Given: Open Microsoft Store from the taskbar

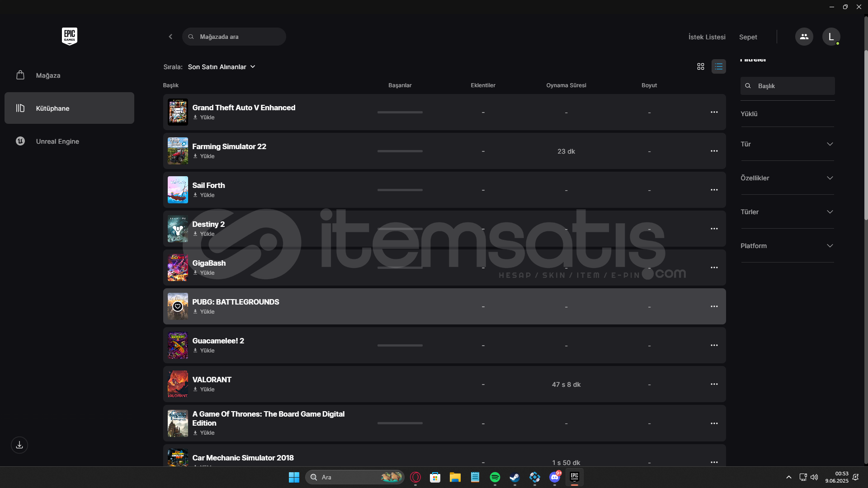Looking at the screenshot, I should [x=435, y=477].
